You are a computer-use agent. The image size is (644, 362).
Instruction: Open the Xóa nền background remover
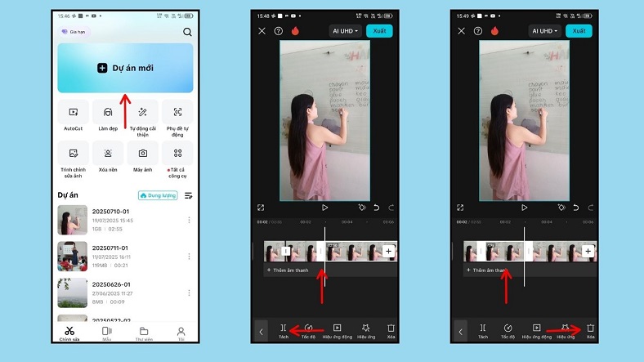(x=108, y=154)
